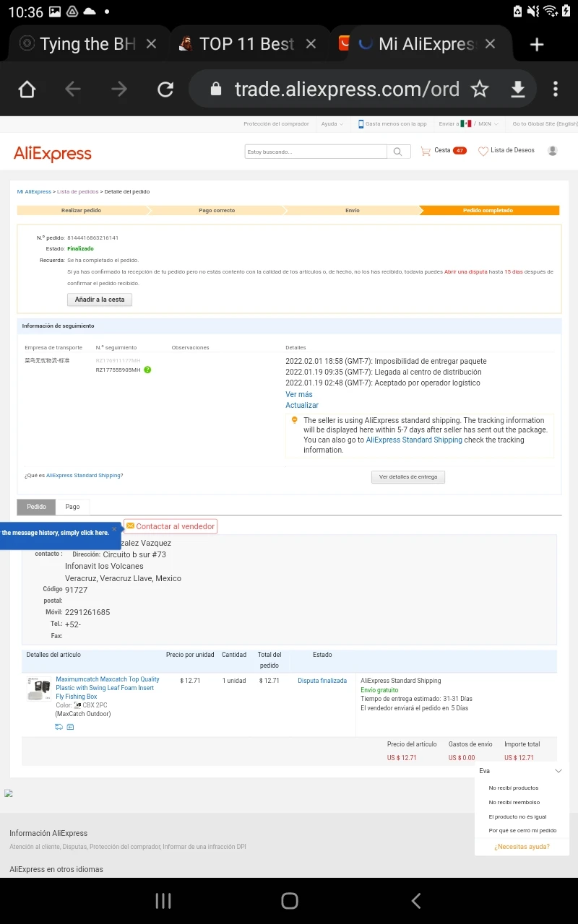This screenshot has width=578, height=924.
Task: Focus the 'Estoy buscando...' search box
Action: pos(316,152)
